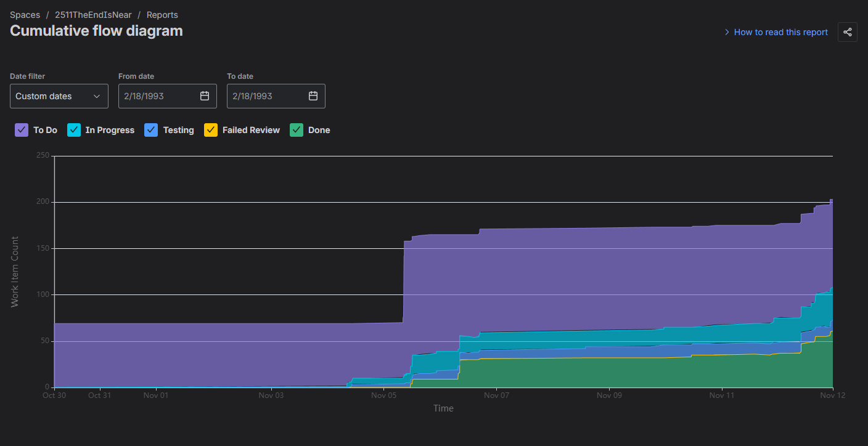
Task: Click the 150 y-axis value
Action: (43, 248)
